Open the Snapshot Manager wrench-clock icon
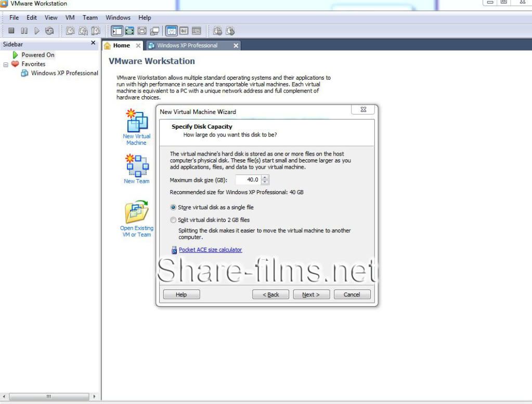This screenshot has width=532, height=404. [96, 31]
